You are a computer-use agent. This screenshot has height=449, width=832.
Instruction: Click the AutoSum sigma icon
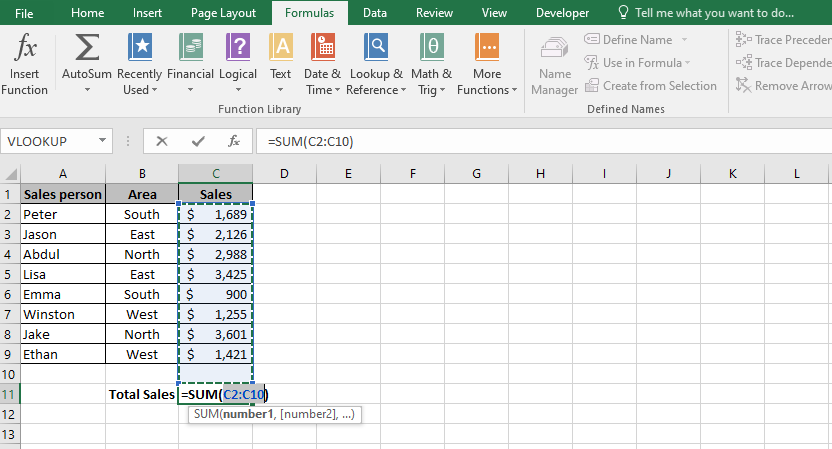tap(87, 48)
